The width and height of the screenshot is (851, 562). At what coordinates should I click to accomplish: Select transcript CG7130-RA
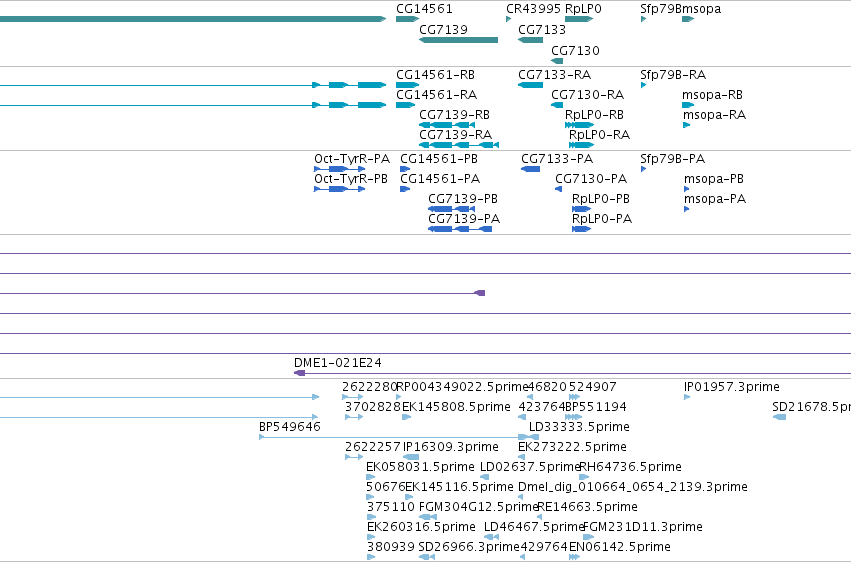[588, 95]
